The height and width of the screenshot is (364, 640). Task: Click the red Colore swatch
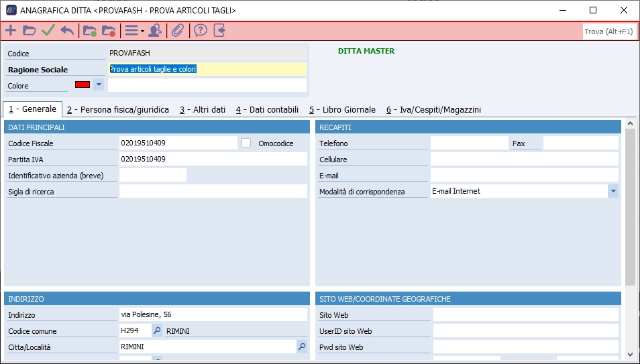83,84
